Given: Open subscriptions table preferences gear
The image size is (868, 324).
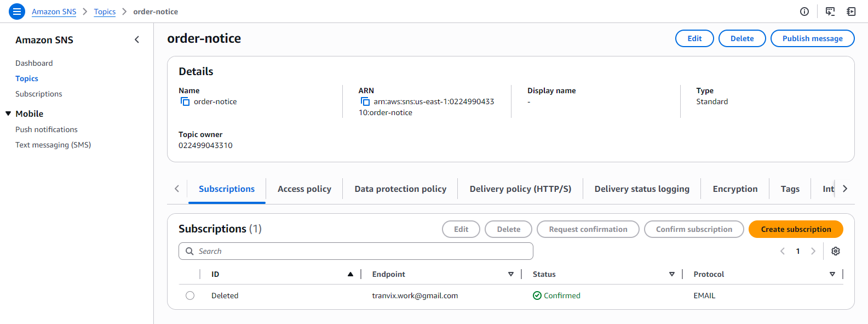Looking at the screenshot, I should coord(836,251).
